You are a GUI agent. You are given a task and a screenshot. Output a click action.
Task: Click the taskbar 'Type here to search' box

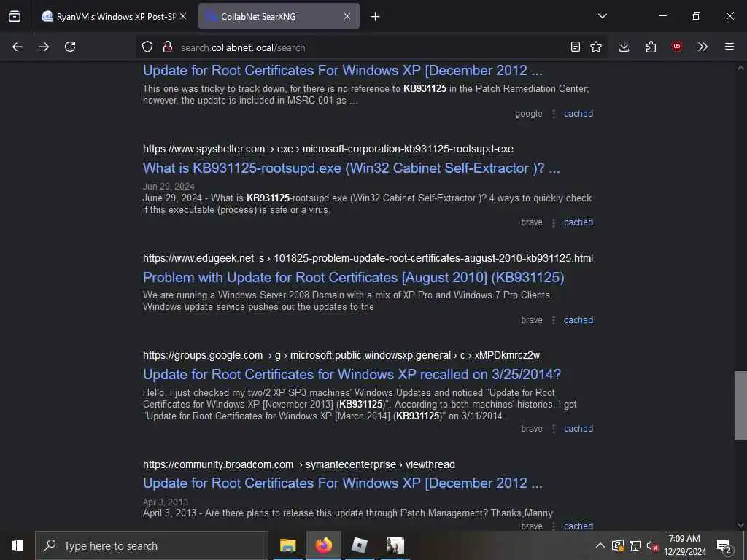[x=152, y=545]
